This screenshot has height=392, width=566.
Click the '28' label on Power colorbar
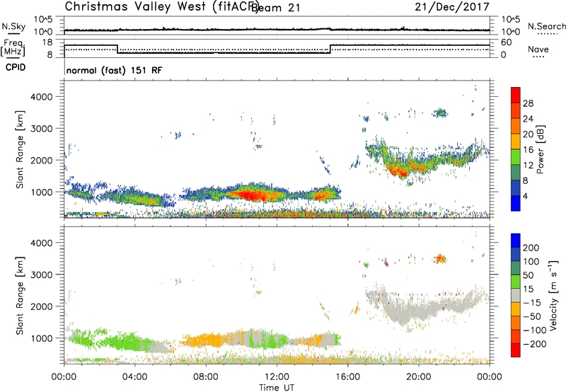tap(528, 103)
